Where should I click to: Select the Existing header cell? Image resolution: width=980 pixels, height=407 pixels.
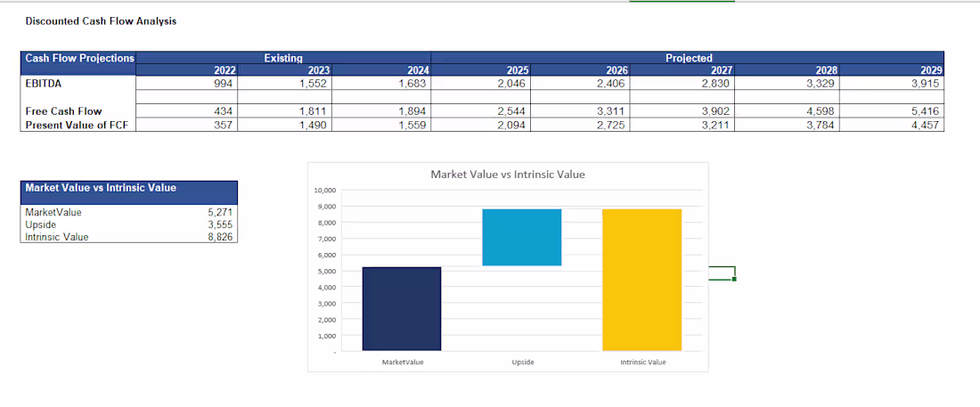click(283, 58)
